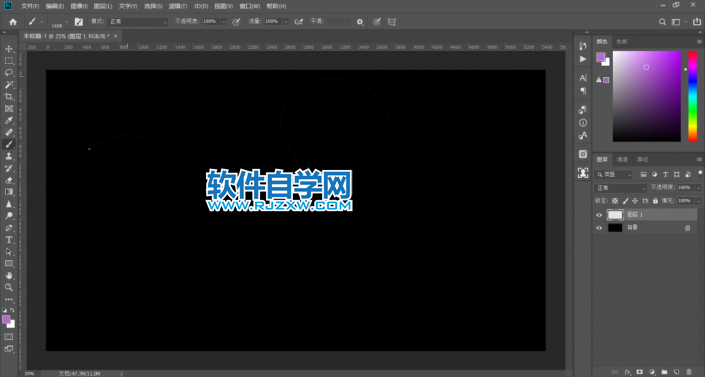Open the 图像(I) menu
Viewport: 705px width, 377px height.
(79, 6)
